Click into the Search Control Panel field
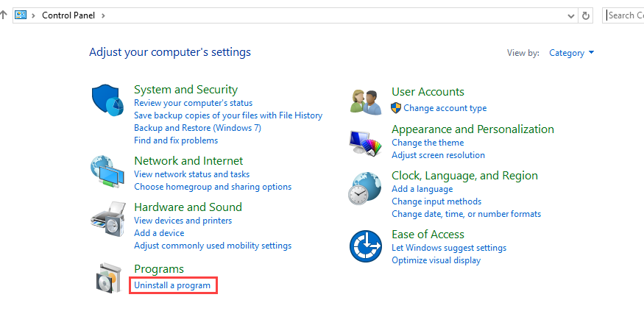Screen dimensions: 644x325 623,15
